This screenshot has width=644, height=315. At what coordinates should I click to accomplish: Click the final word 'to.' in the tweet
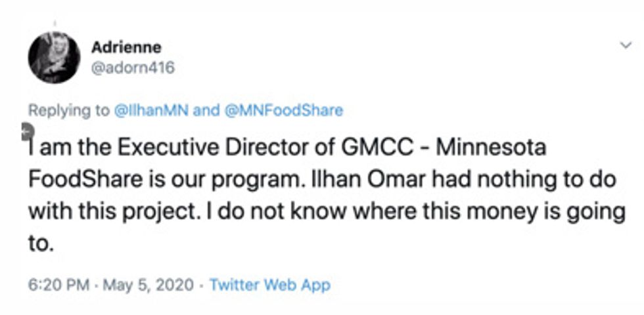coord(39,245)
